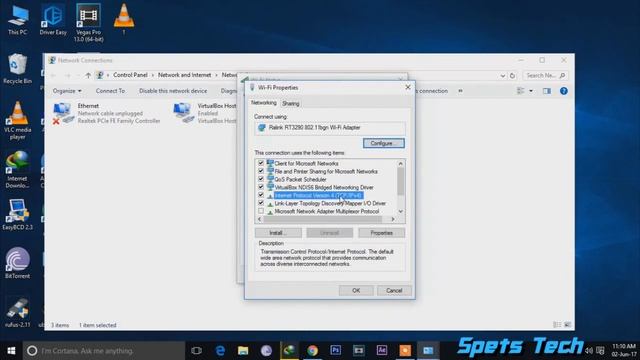Cancel the Wi-Fi Properties dialog

click(394, 290)
